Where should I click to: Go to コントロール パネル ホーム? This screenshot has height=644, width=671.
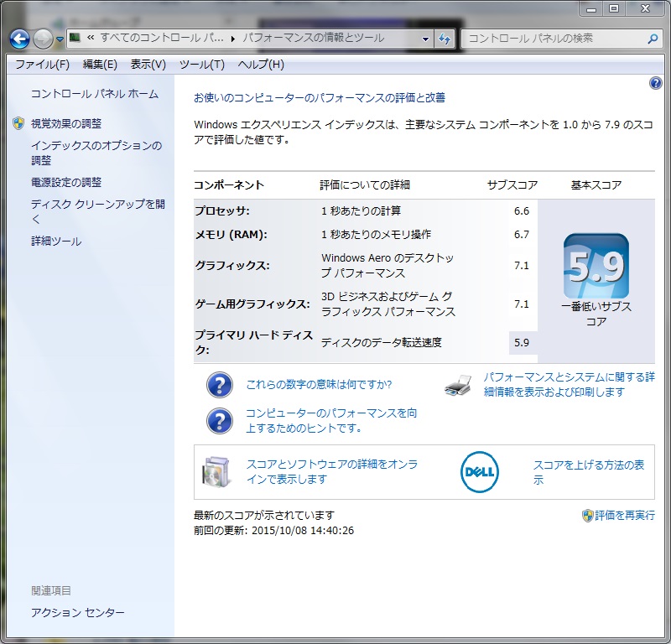[95, 94]
